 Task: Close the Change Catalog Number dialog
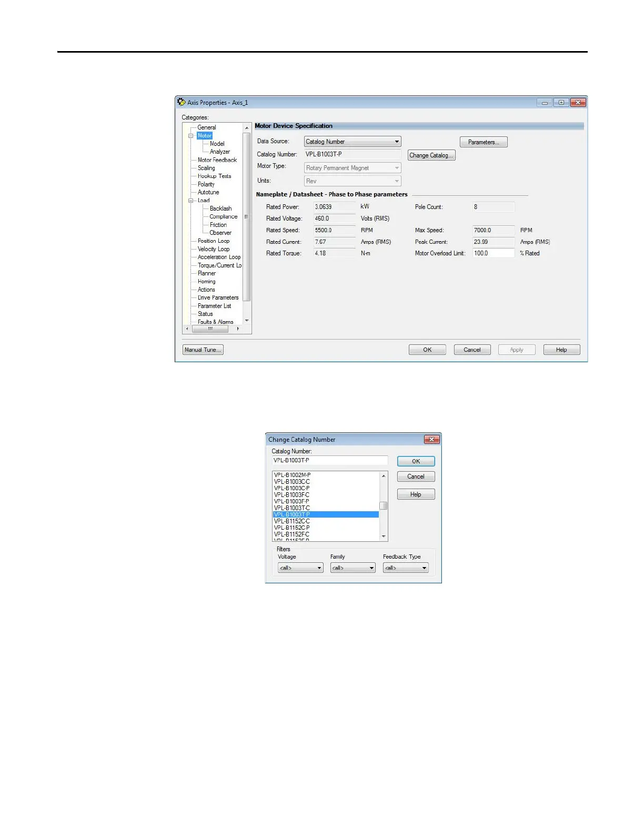pos(431,440)
